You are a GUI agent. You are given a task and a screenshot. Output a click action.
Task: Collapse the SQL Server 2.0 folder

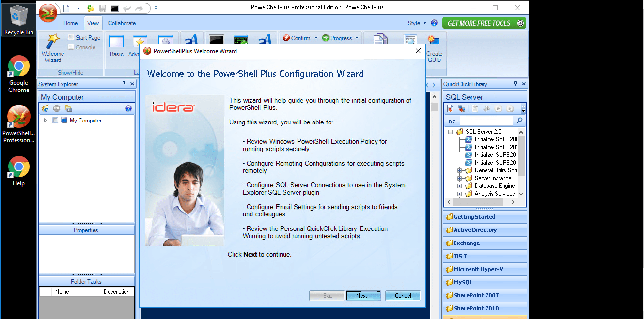click(451, 132)
